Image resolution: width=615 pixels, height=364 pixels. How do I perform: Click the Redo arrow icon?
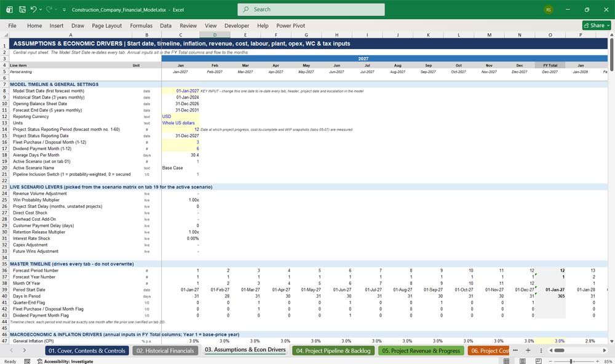pyautogui.click(x=49, y=9)
